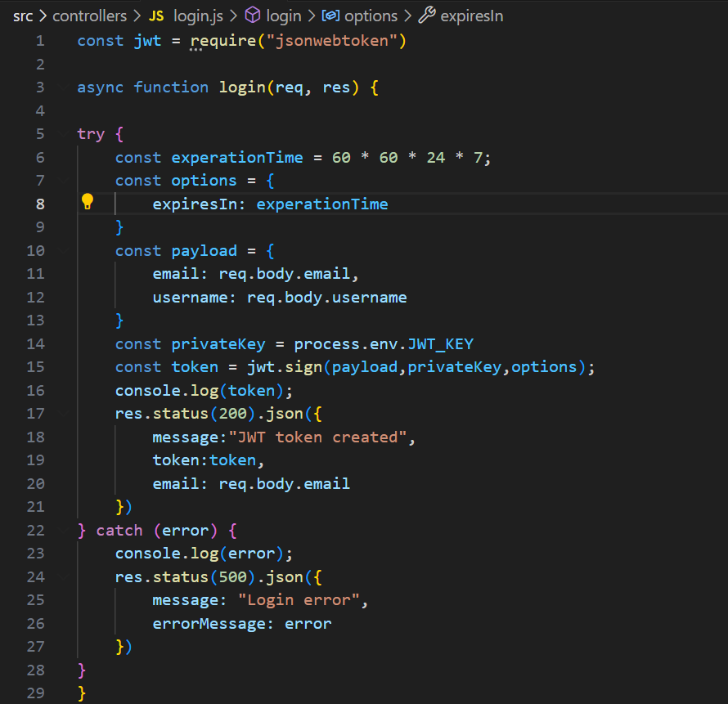The image size is (728, 704).
Task: Collapse the payload object fold on line 10
Action: 64,250
